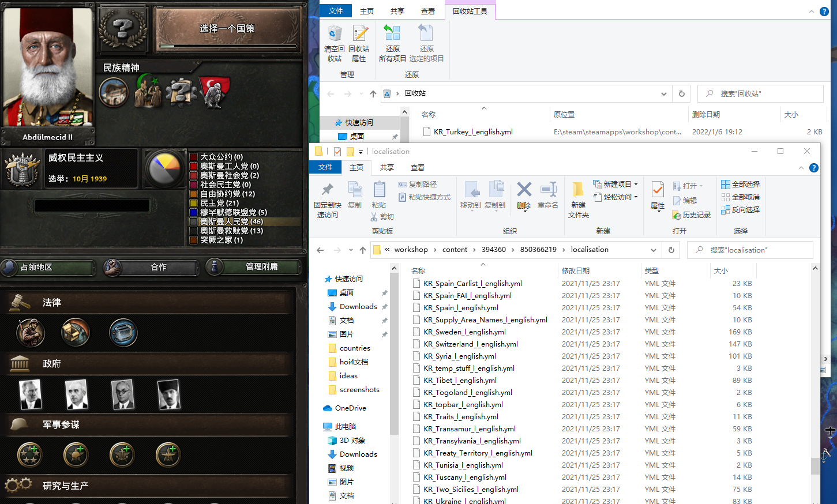Screen dimensions: 837x504
Task: Click the ruling party emblem icon
Action: coord(22,169)
